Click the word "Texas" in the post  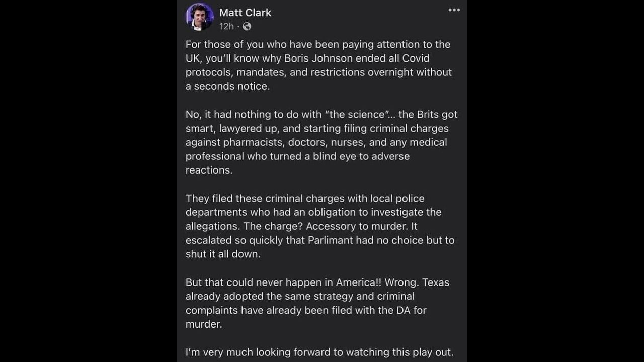[x=435, y=282]
